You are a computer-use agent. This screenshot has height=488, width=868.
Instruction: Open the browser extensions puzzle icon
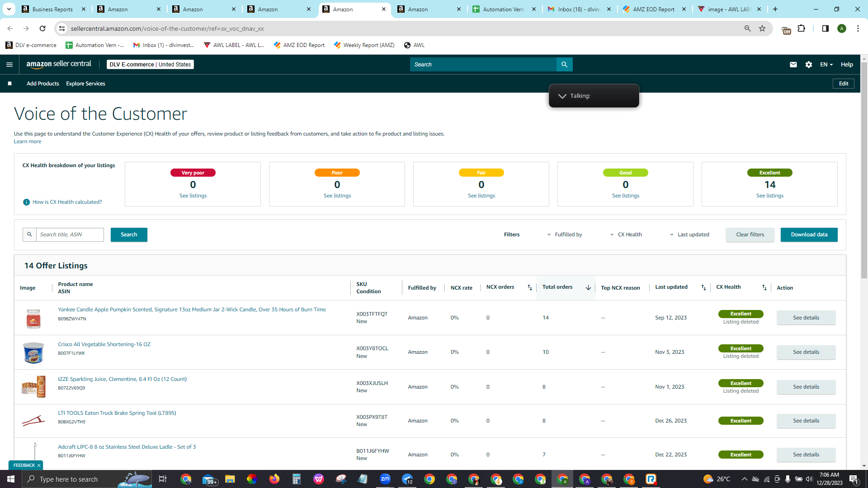[x=802, y=28]
